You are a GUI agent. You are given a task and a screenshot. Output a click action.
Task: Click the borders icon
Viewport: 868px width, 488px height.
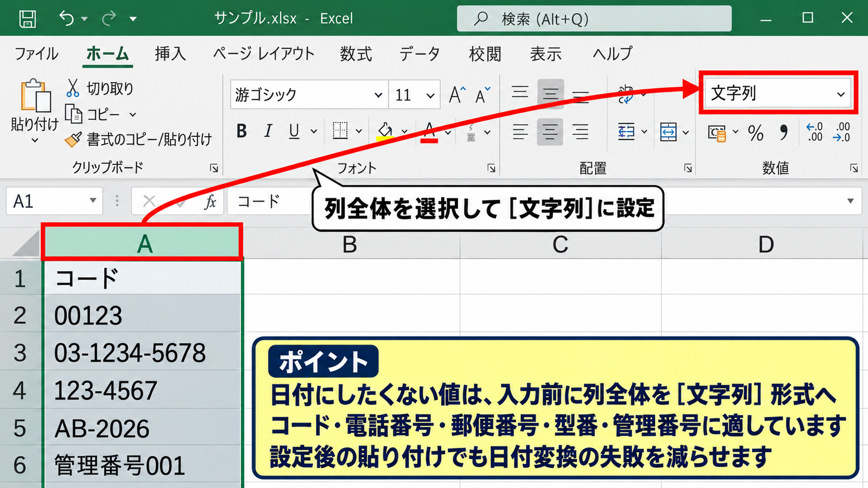pyautogui.click(x=340, y=131)
